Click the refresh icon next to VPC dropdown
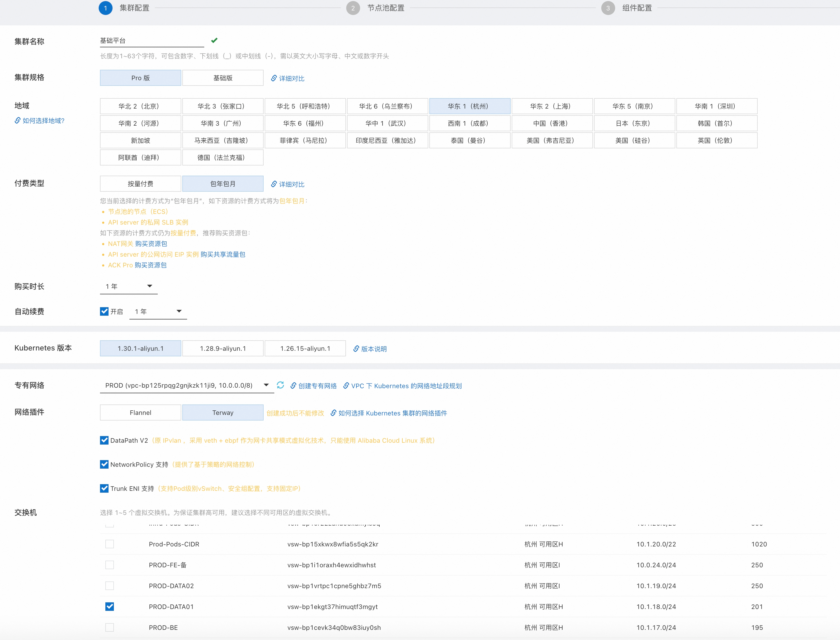Screen dimensions: 840x640 (x=280, y=385)
